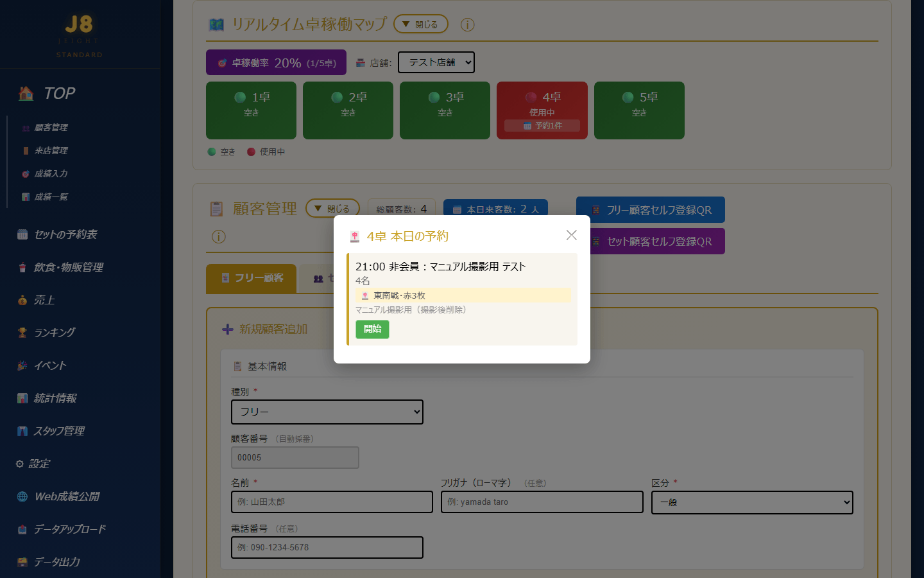Click the 売上 money bag icon

coord(22,300)
